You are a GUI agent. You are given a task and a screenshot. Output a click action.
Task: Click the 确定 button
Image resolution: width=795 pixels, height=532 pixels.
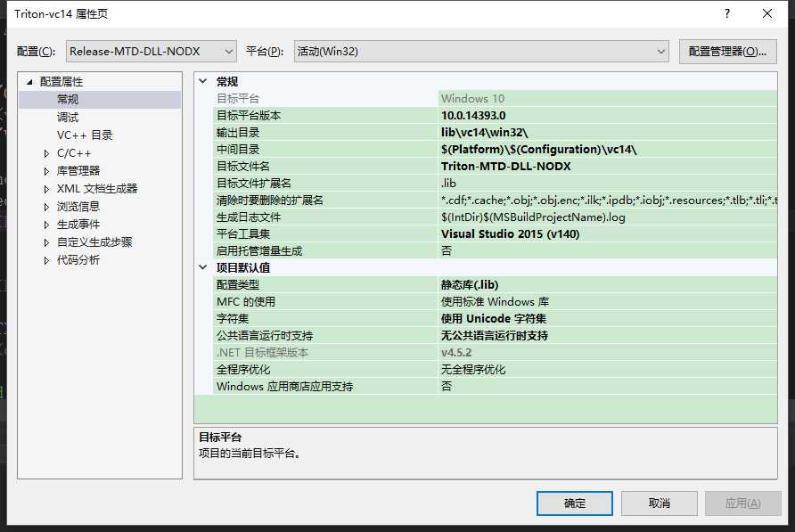point(575,503)
